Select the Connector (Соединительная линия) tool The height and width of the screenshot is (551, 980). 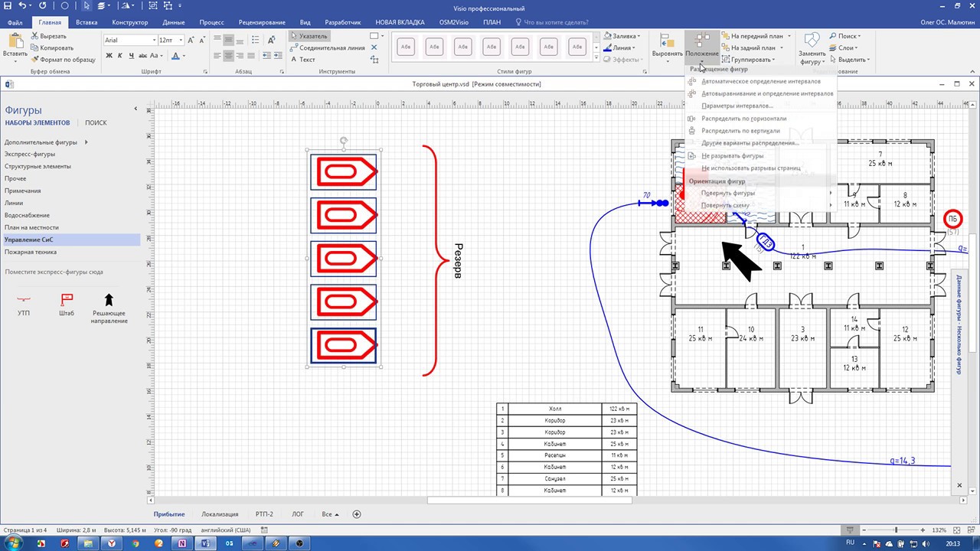click(x=332, y=47)
